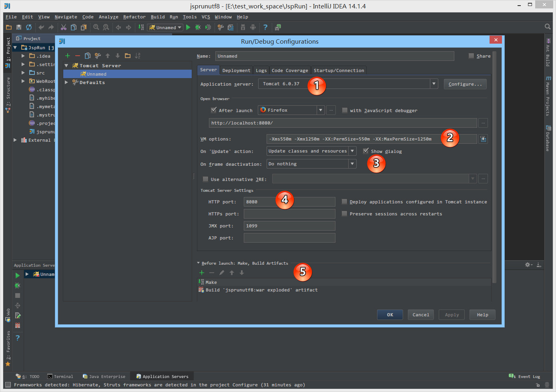Start debugging with the bug icon
The image size is (556, 392).
coord(198,27)
